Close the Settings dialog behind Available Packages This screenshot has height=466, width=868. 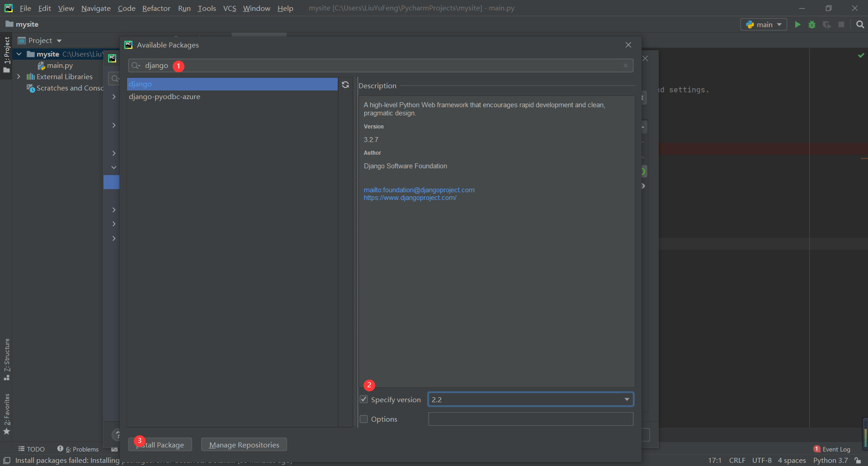tap(646, 58)
